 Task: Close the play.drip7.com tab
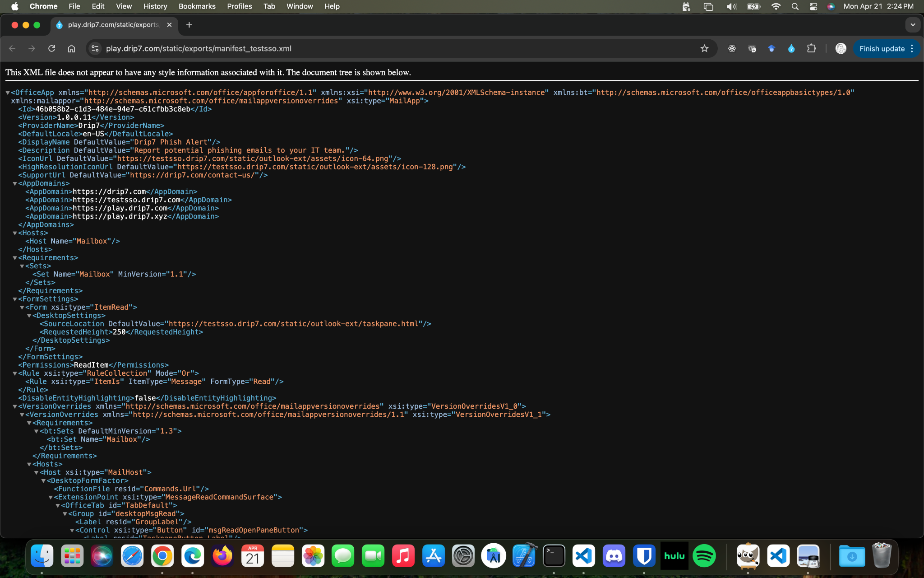pos(169,25)
